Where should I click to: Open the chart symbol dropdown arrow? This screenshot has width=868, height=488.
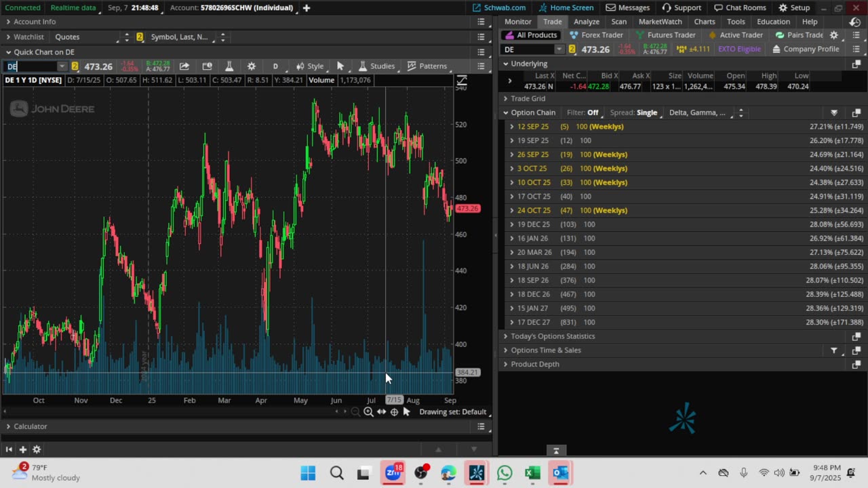point(62,66)
